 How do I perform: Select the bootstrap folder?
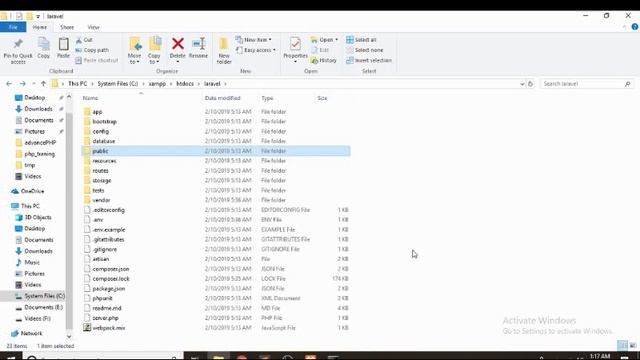pos(216,122)
